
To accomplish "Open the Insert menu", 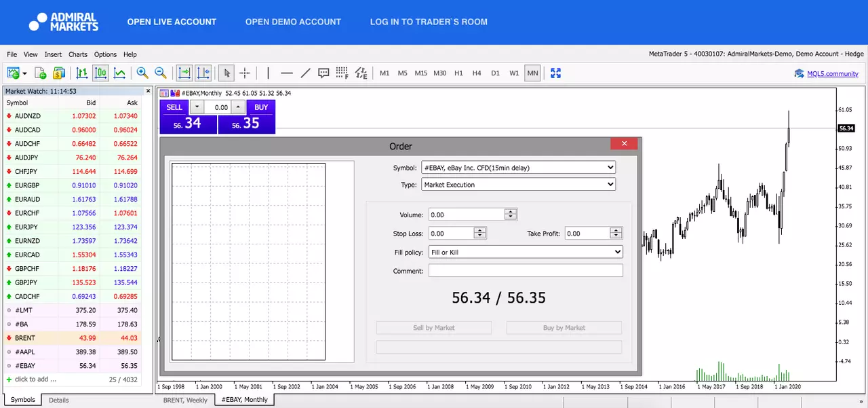I will 53,54.
